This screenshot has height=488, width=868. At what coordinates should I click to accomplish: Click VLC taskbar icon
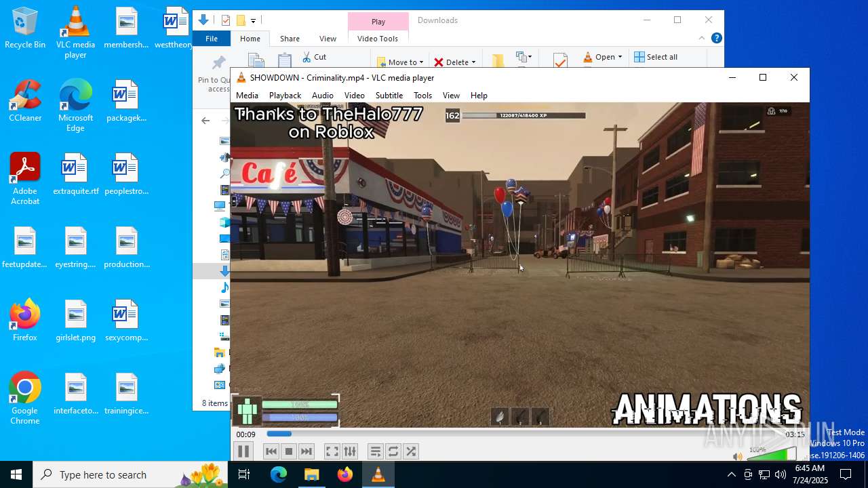click(x=378, y=474)
